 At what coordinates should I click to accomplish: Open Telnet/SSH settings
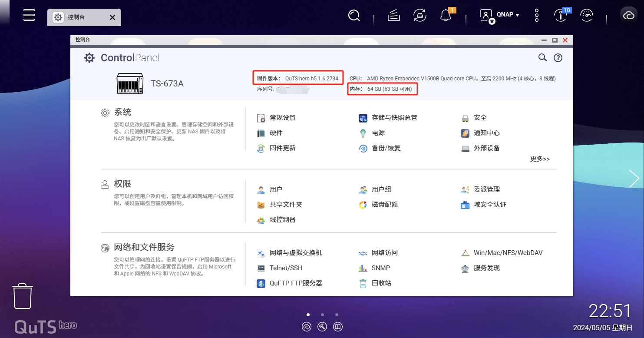tap(280, 268)
